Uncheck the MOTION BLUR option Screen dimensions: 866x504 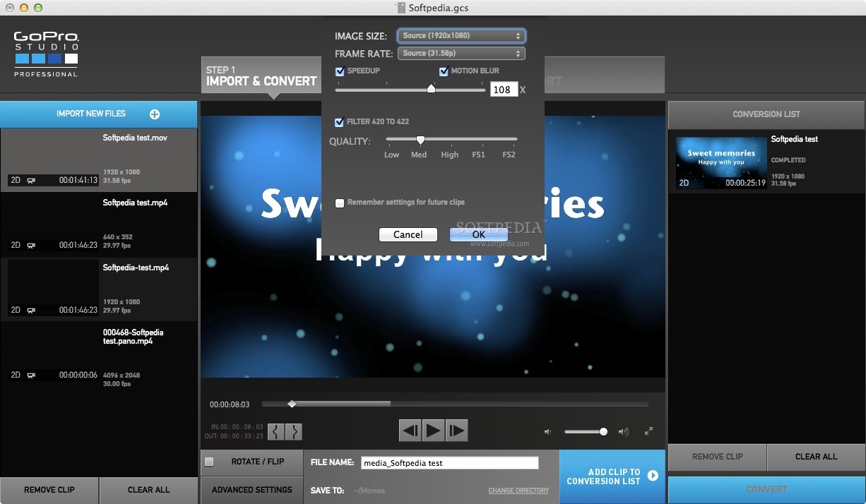click(x=444, y=71)
